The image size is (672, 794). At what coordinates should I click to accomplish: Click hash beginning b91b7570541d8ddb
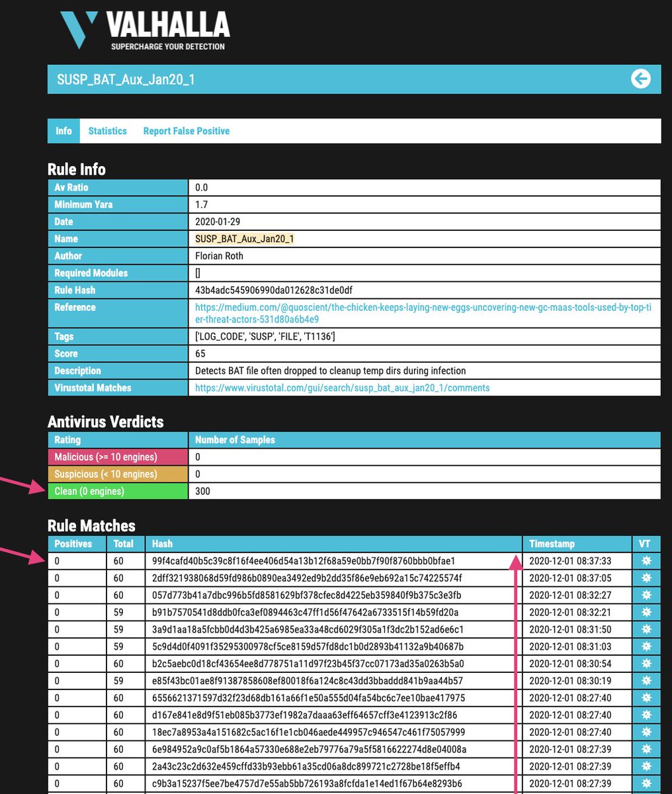point(305,613)
